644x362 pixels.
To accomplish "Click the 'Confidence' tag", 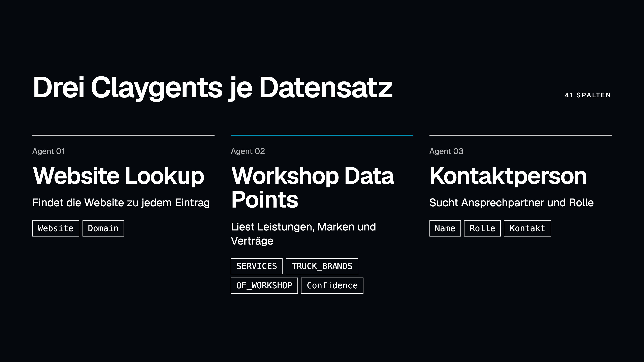I will pyautogui.click(x=332, y=286).
